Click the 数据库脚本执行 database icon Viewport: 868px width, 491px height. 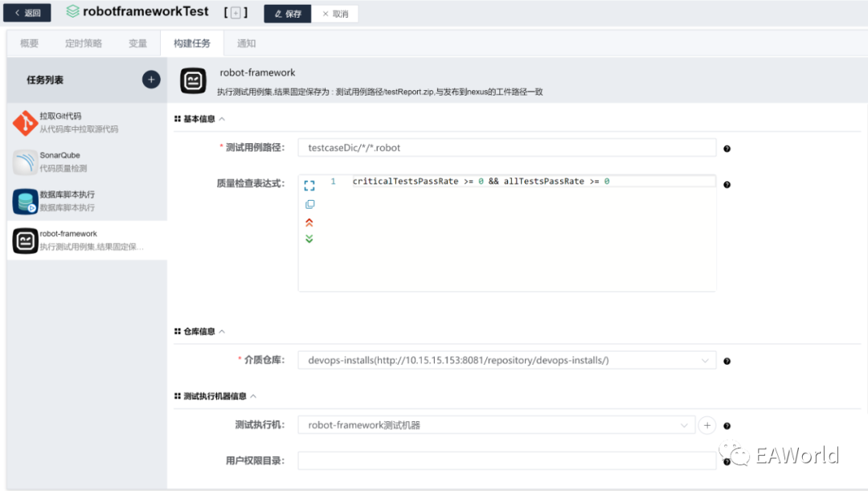coord(25,202)
